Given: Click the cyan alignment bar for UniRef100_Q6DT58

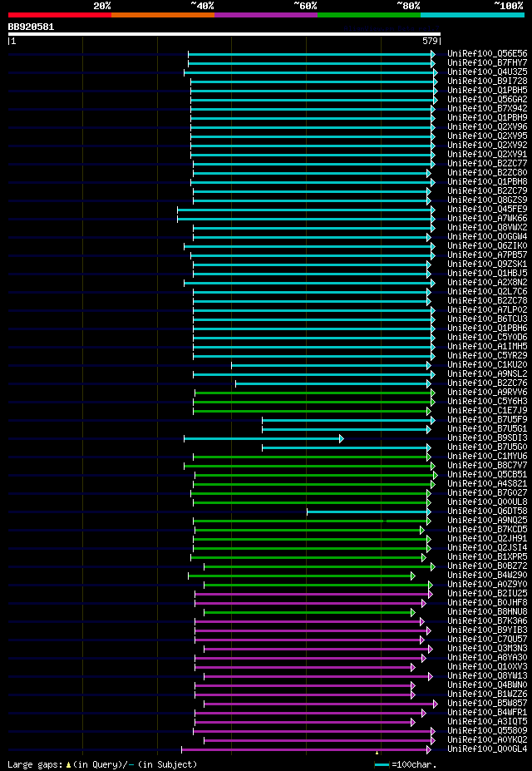Looking at the screenshot, I should (x=369, y=512).
